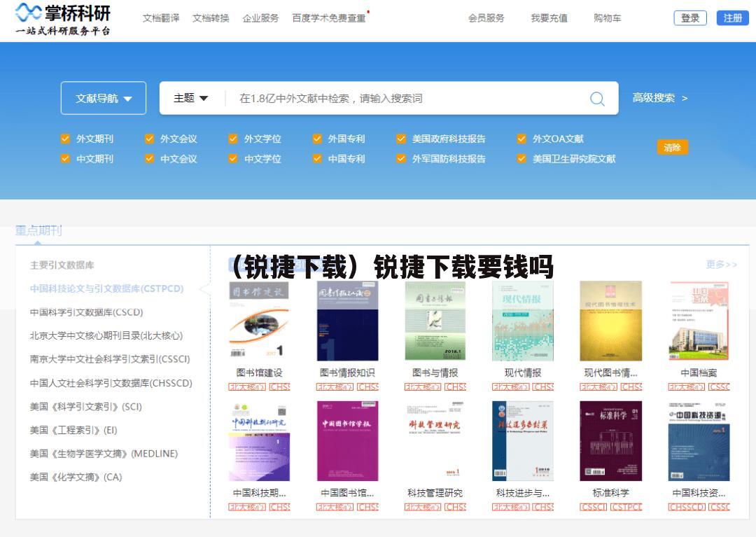
Task: Expand the 主题 search field dropdown
Action: coord(190,98)
